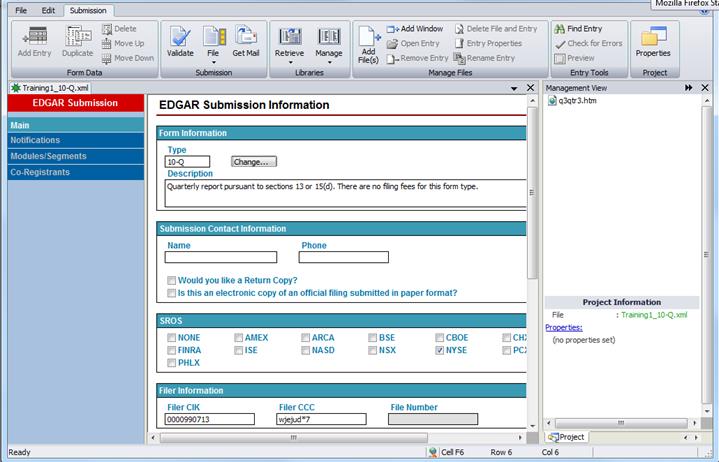Image resolution: width=719 pixels, height=462 pixels.
Task: Click the Preview entry tool
Action: (x=574, y=58)
